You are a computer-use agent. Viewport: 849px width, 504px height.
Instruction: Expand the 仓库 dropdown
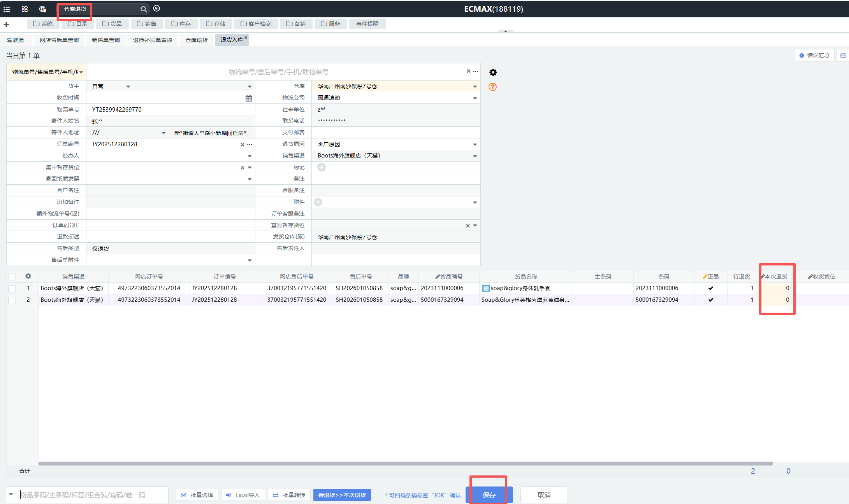click(475, 87)
